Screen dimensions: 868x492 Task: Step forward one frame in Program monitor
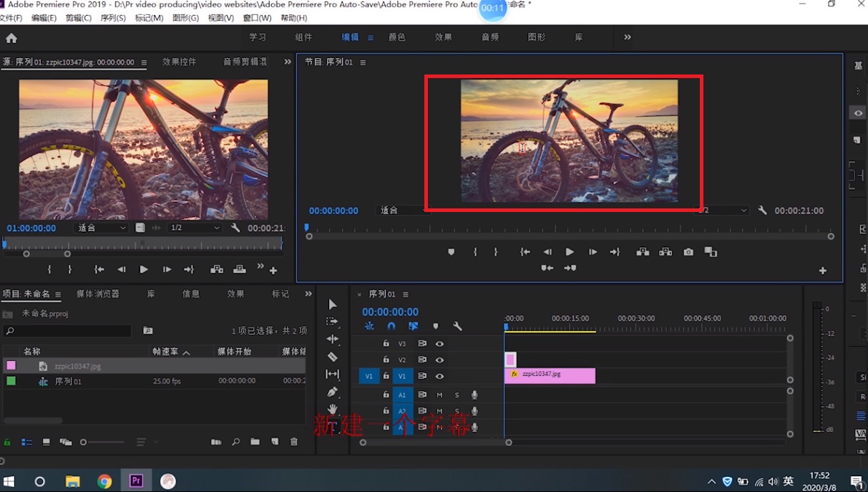point(593,252)
